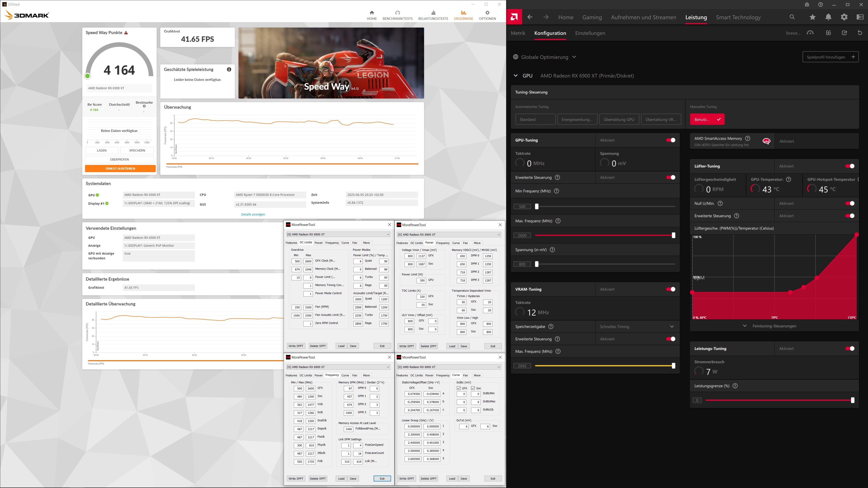
Task: Reset tuning with the undo arrow icon
Action: pyautogui.click(x=860, y=33)
